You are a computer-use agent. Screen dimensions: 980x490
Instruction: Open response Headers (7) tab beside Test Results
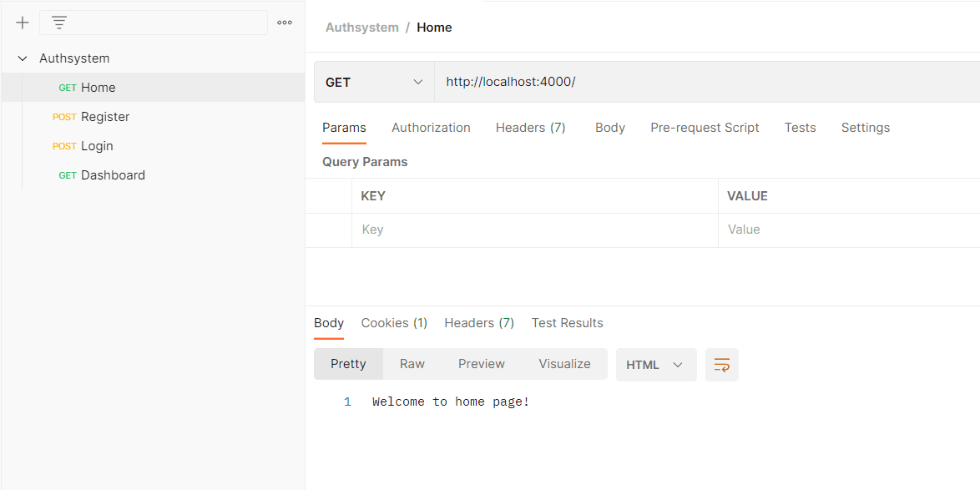pos(479,323)
